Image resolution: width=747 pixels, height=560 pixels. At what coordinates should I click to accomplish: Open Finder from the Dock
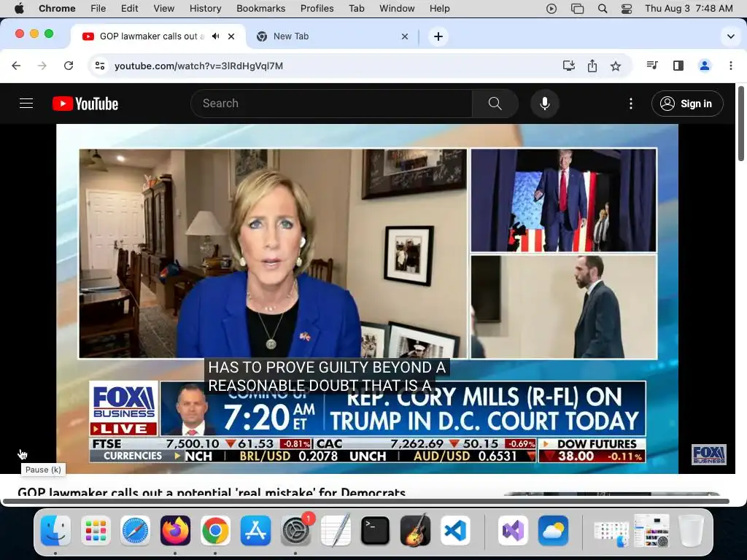pos(55,530)
